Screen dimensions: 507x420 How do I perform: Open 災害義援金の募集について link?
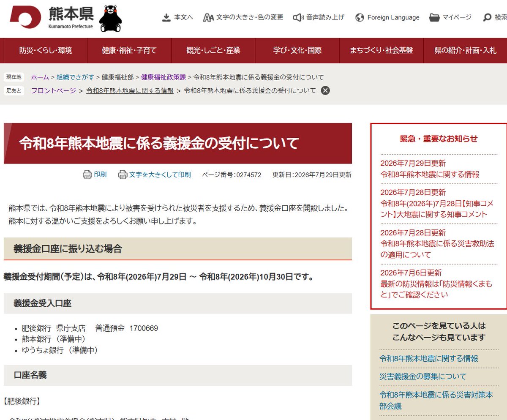[423, 376]
